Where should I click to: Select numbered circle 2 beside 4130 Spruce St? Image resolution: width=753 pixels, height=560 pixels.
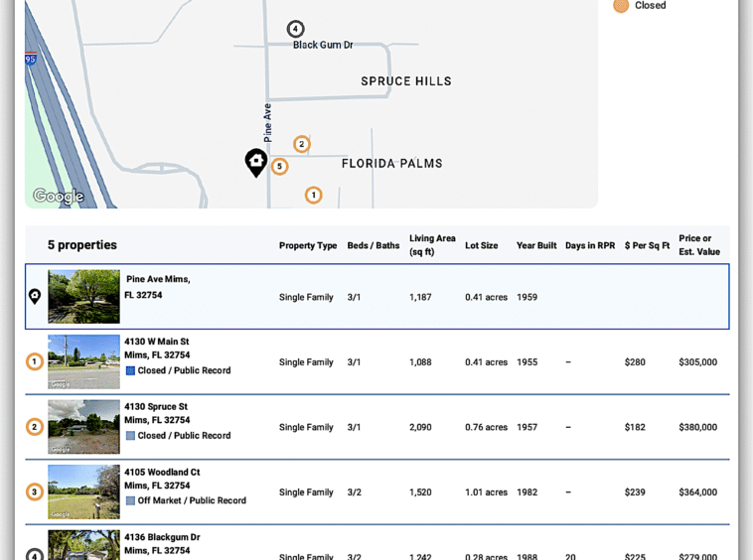pos(35,427)
